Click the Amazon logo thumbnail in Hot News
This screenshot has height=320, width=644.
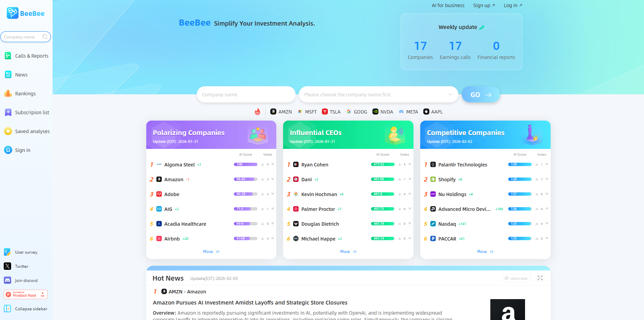[508, 310]
